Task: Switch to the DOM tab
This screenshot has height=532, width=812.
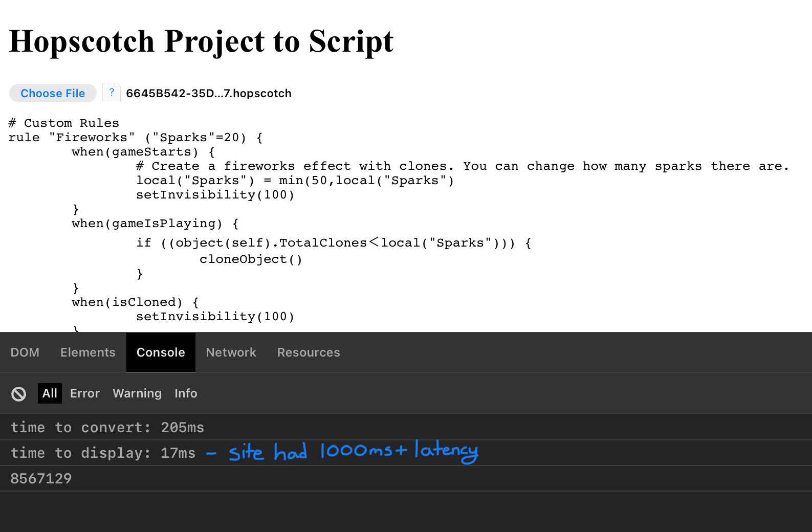Action: [25, 352]
